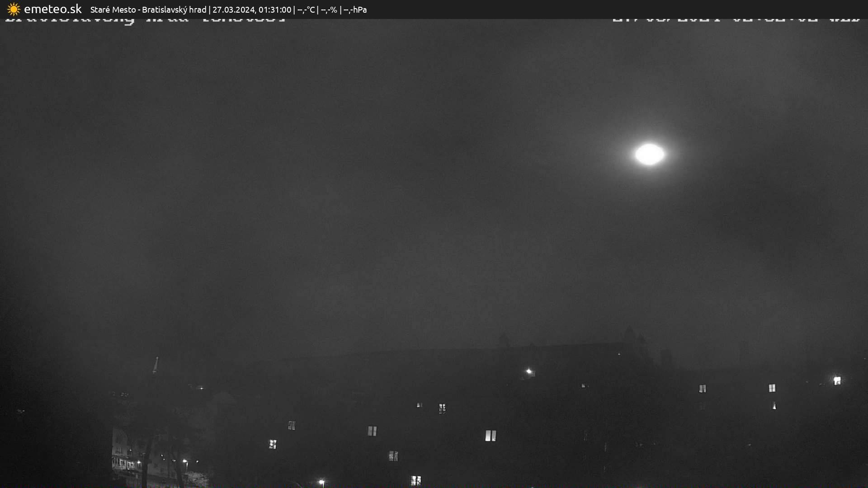The height and width of the screenshot is (488, 868).
Task: Click the bright light on castle wall
Action: pyautogui.click(x=528, y=371)
